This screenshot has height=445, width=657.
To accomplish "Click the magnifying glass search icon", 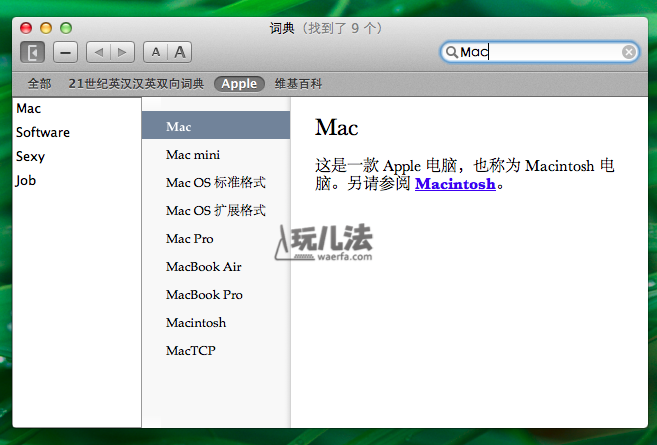I will [x=451, y=52].
